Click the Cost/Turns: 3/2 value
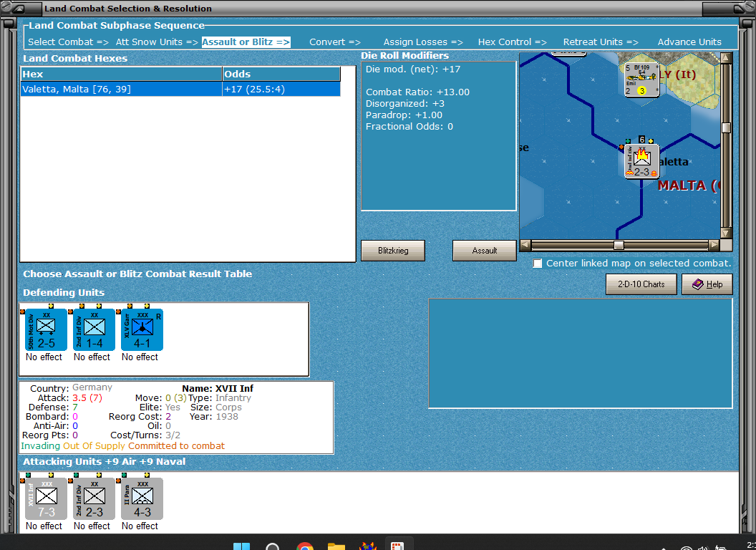The image size is (756, 550). (x=173, y=435)
